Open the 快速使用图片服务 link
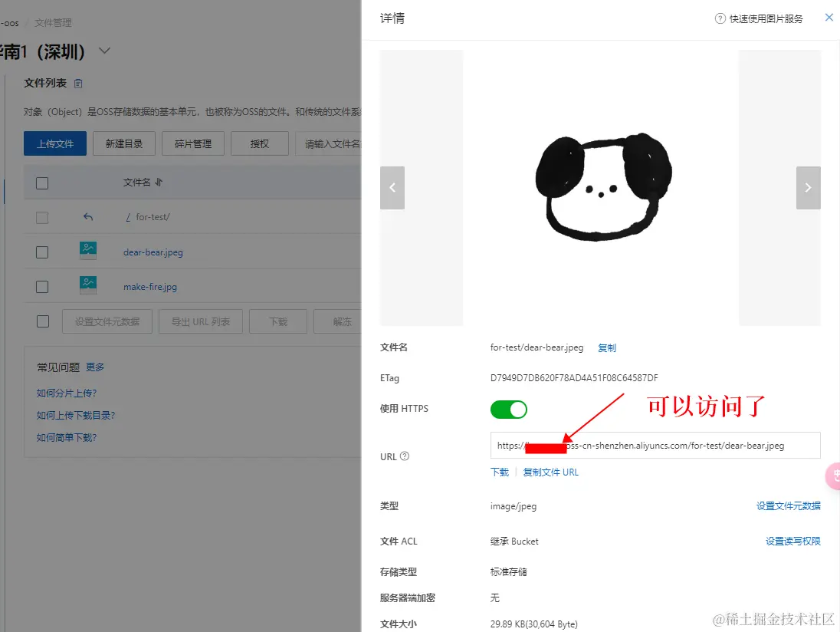This screenshot has height=632, width=840. [766, 18]
